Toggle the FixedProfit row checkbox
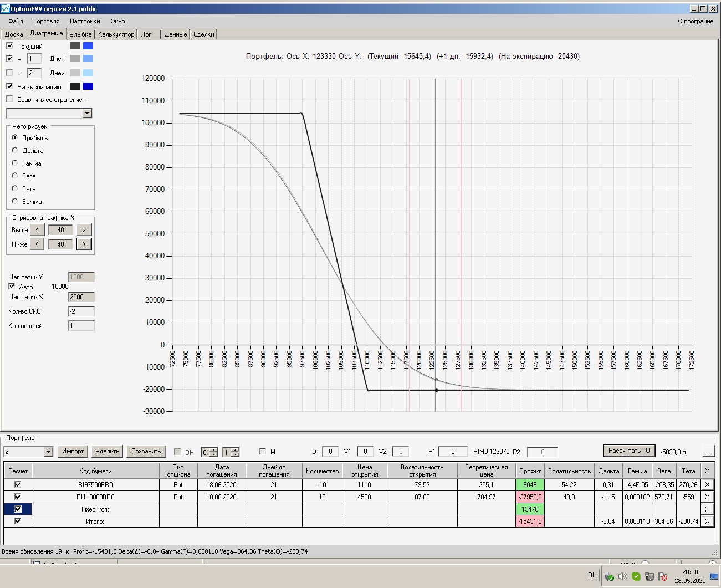Screen dimensions: 721x588 [x=18, y=509]
